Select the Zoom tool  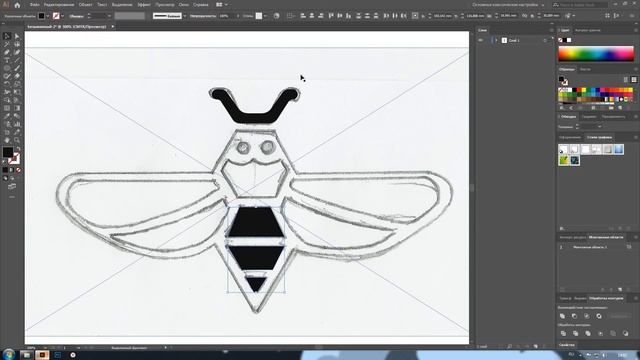click(17, 140)
